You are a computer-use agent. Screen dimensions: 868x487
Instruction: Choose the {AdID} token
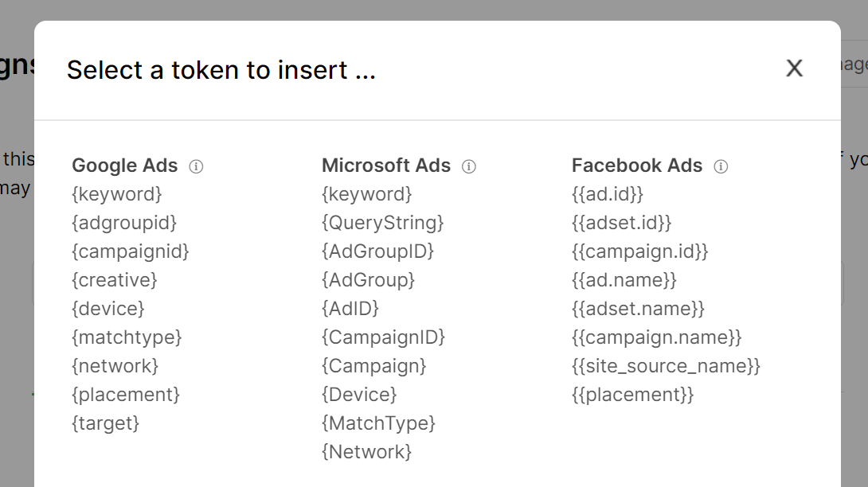pos(350,309)
